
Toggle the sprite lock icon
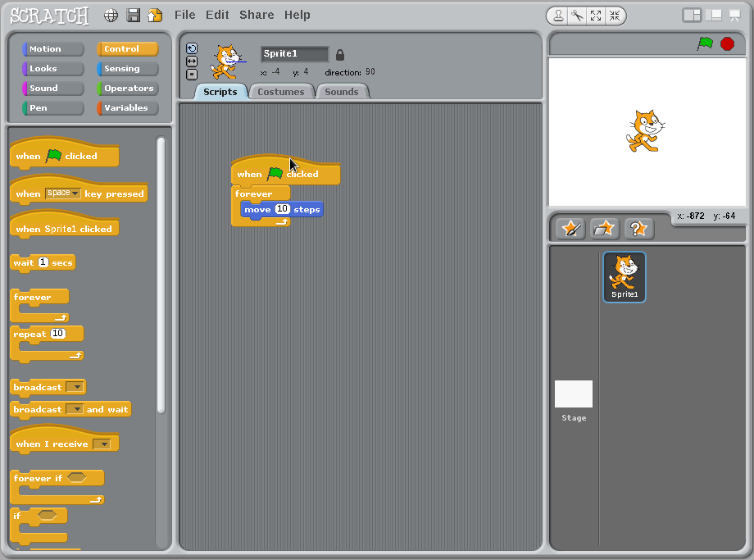pos(340,55)
